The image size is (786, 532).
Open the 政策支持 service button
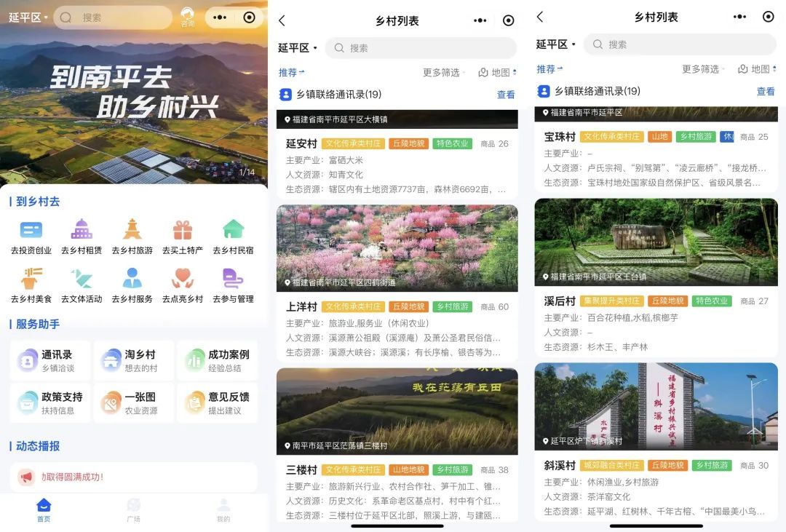(x=50, y=403)
